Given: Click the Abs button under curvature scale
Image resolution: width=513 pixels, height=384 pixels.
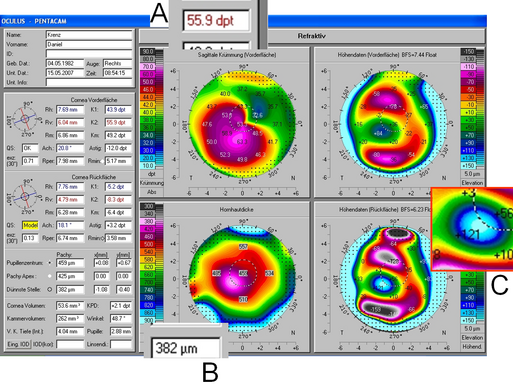Looking at the screenshot, I should 152,192.
